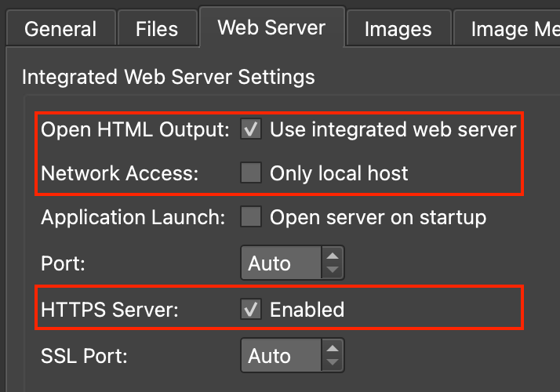The image size is (560, 392).
Task: Click the "Open server on startup" label text
Action: coord(378,216)
